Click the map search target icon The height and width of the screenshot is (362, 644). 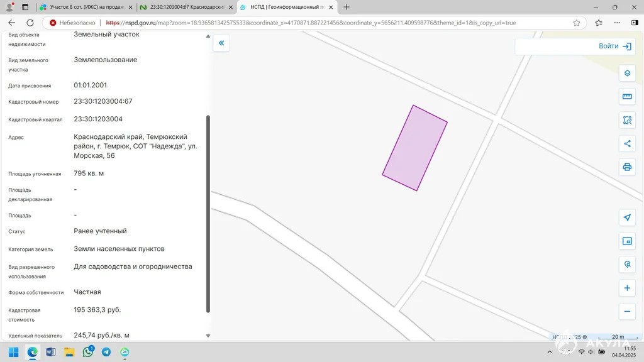627,265
